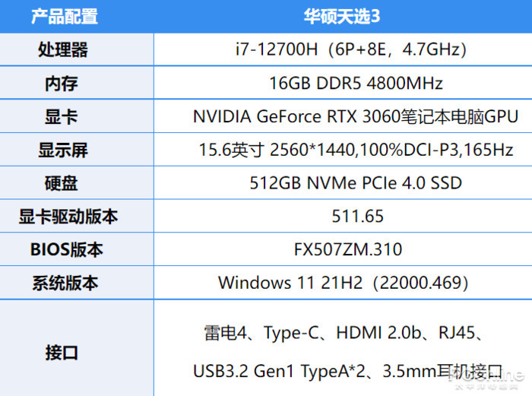Select the 显卡驱动版本 row label
The image size is (532, 396).
(68, 217)
